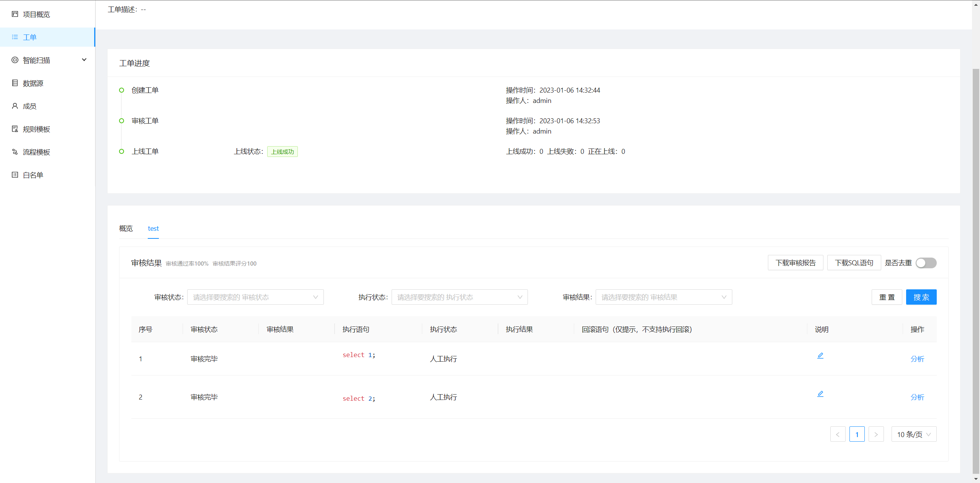
Task: Click the 创建工单 timeline step
Action: [145, 90]
